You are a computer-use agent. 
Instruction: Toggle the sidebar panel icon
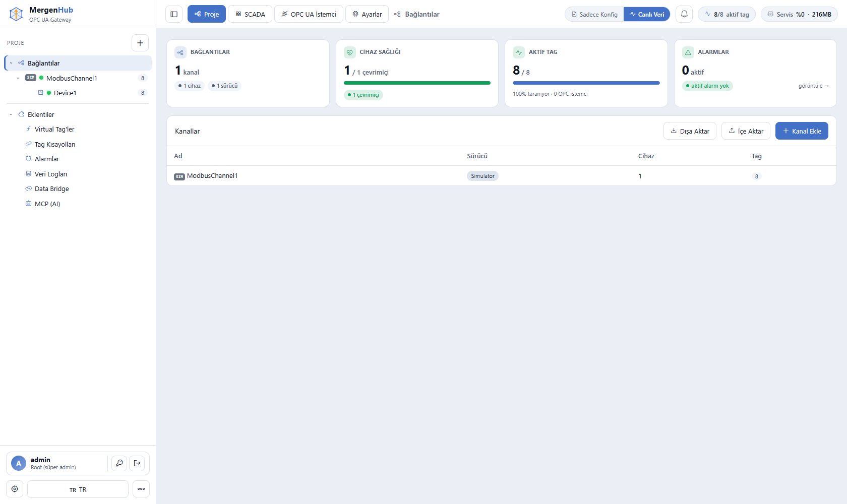[x=174, y=14]
